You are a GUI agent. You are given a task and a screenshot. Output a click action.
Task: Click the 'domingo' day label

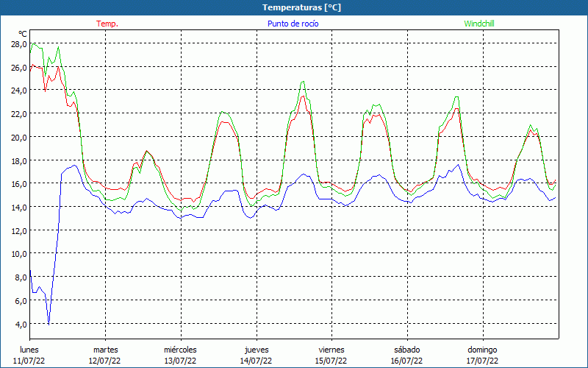[x=482, y=350]
